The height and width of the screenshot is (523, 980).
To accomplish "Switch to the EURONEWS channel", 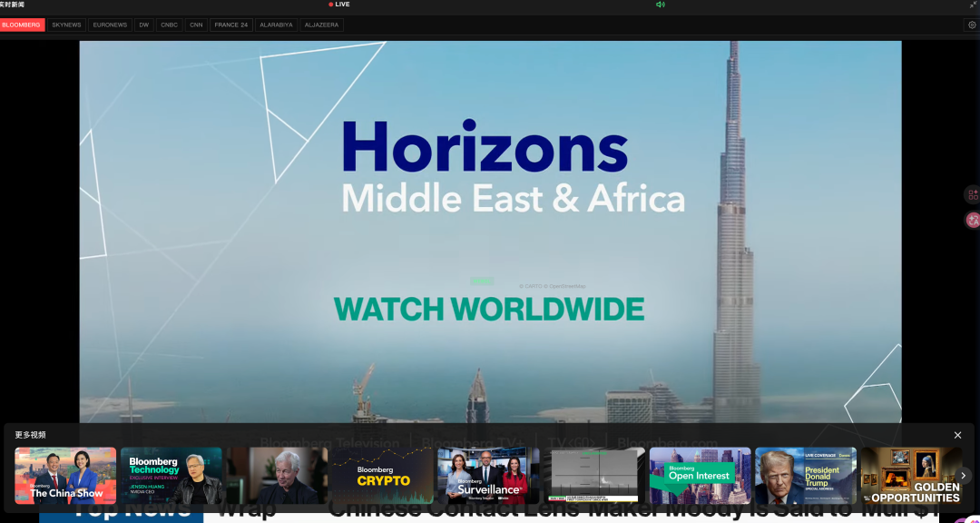I will [x=110, y=25].
